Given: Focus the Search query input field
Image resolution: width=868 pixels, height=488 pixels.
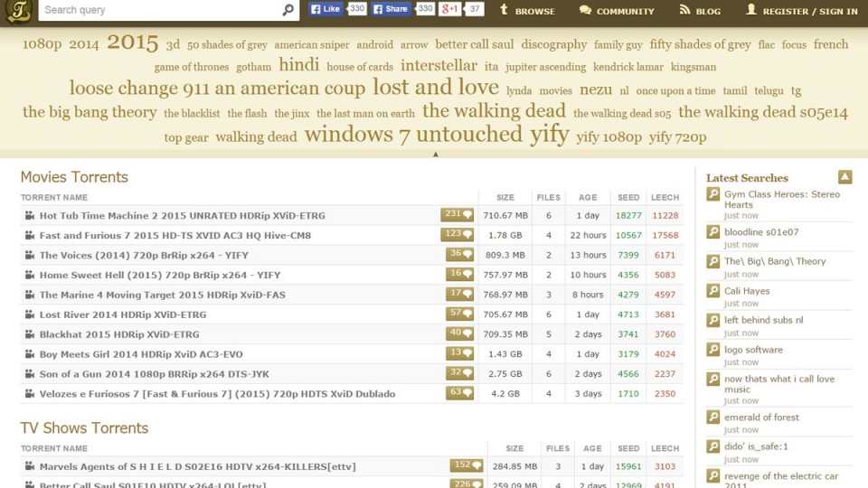Looking at the screenshot, I should point(158,10).
